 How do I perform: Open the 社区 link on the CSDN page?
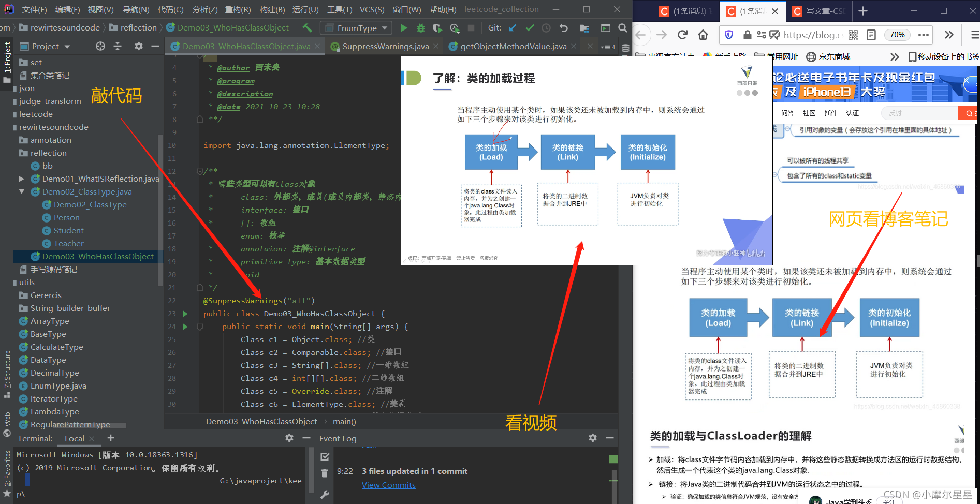(x=809, y=113)
